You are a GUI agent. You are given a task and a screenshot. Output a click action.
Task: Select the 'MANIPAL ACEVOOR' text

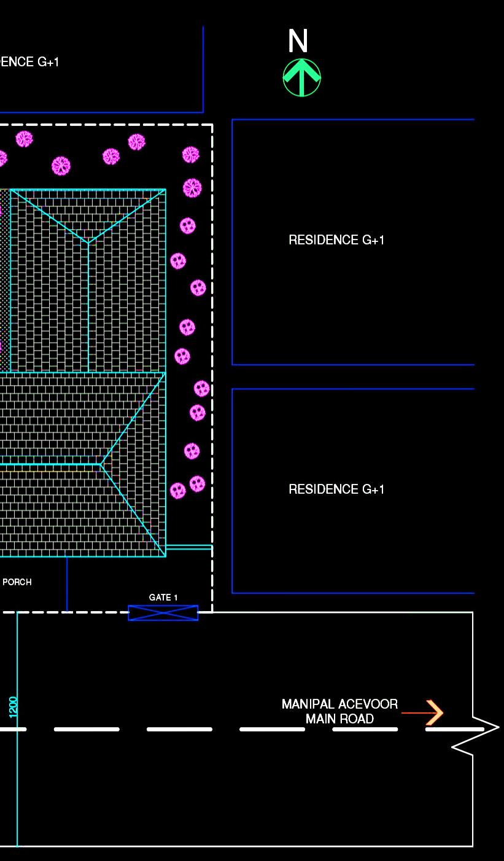coord(339,704)
